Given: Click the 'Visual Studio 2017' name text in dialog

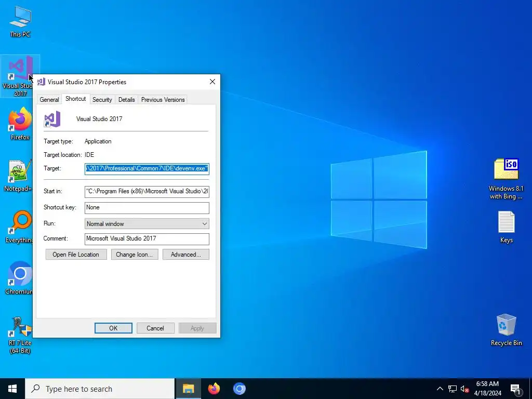Looking at the screenshot, I should [x=99, y=119].
